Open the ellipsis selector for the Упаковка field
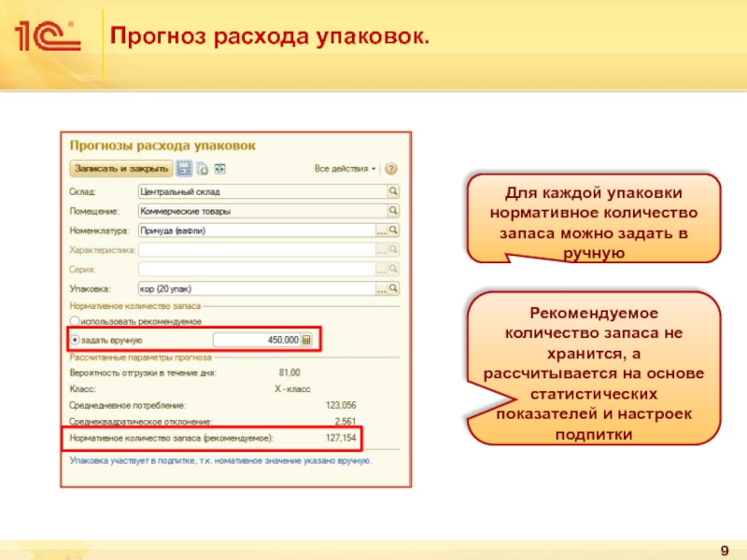The image size is (747, 560). pyautogui.click(x=382, y=289)
